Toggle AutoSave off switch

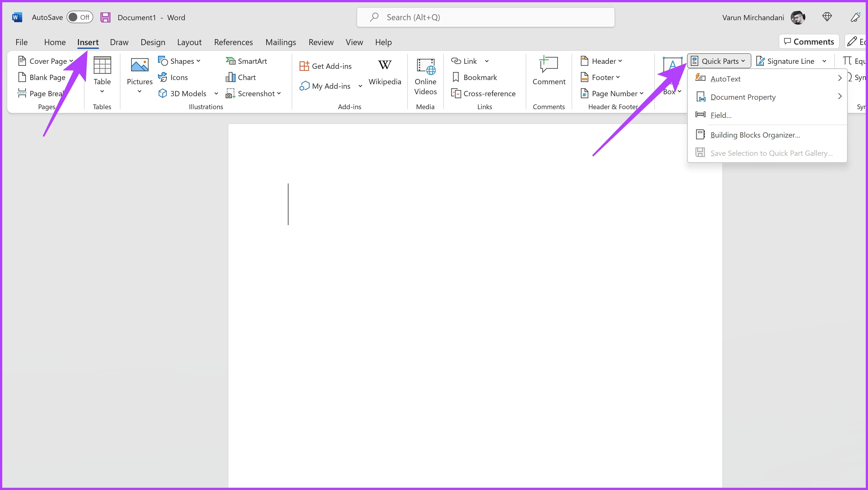[80, 17]
